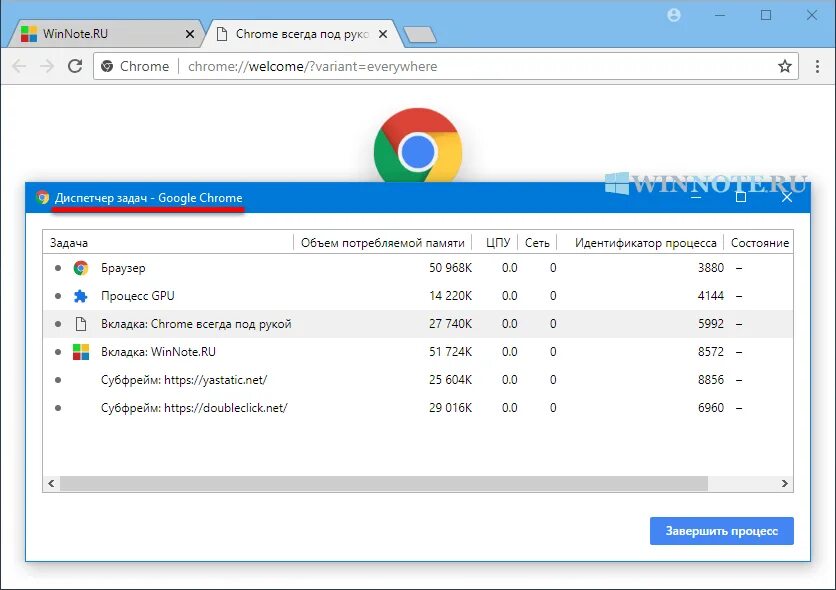836x590 pixels.
Task: Click process ID 4144
Action: (711, 296)
